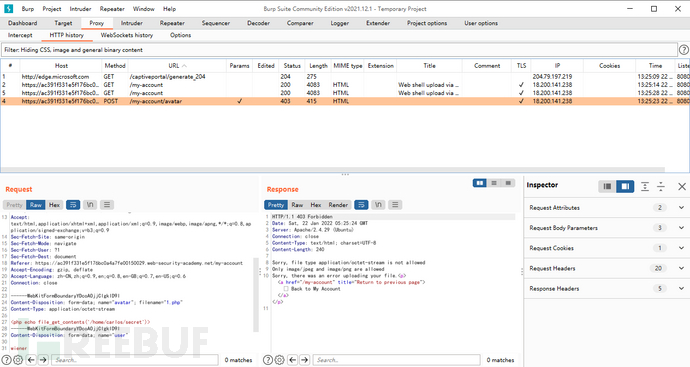Open help icon below Request panel
Image resolution: width=690 pixels, height=367 pixels.
point(7,360)
